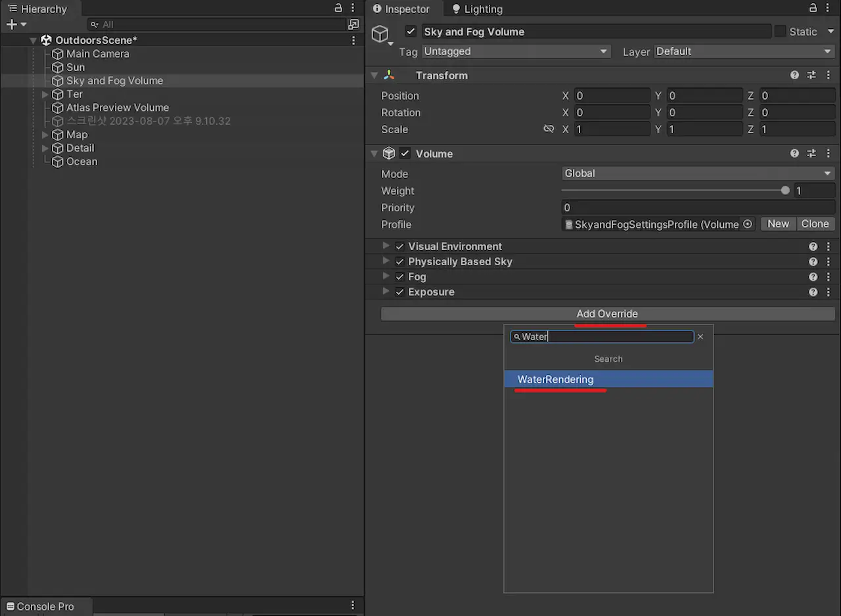Edit the Sky and Fog Volume name field
The width and height of the screenshot is (841, 616).
point(596,32)
